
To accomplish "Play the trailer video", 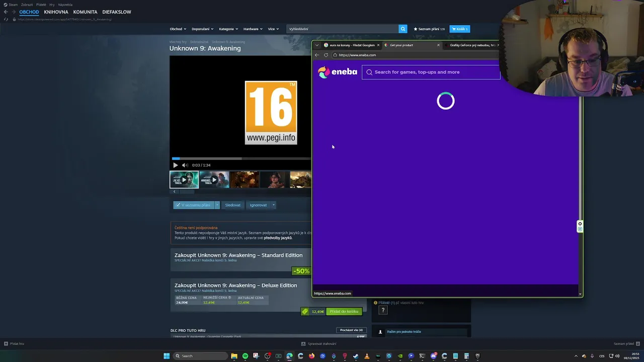I will pyautogui.click(x=175, y=165).
